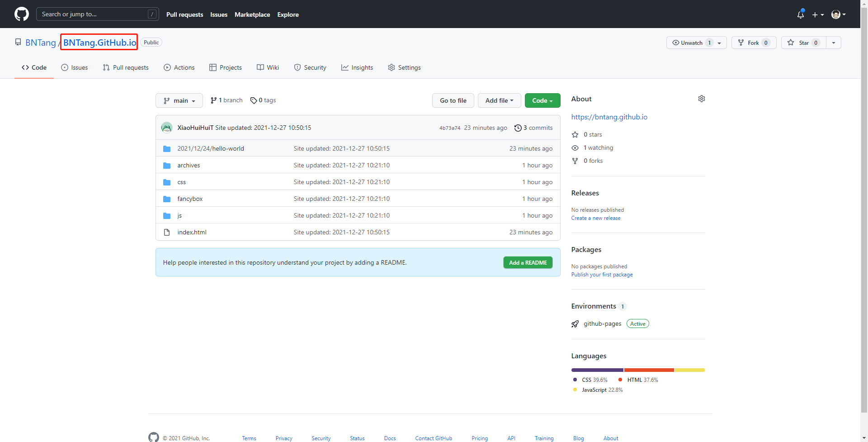Screen dimensions: 868x442
Task: Open the archives folder
Action: [189, 165]
